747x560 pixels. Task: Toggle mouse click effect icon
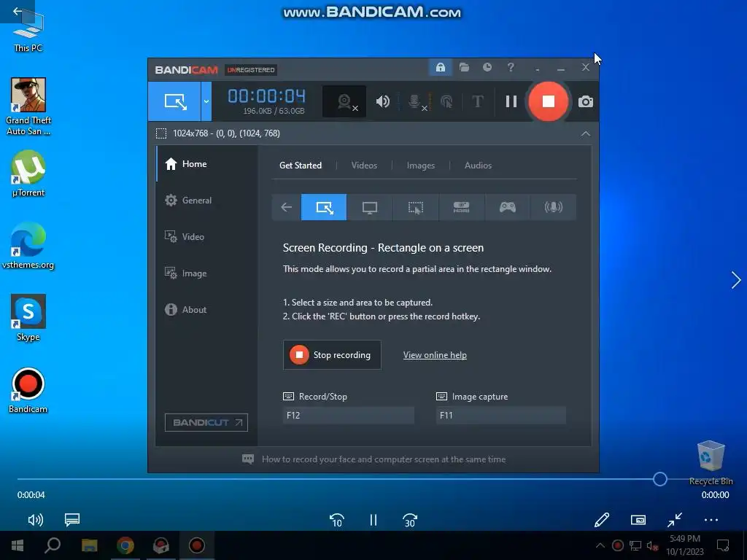click(446, 101)
